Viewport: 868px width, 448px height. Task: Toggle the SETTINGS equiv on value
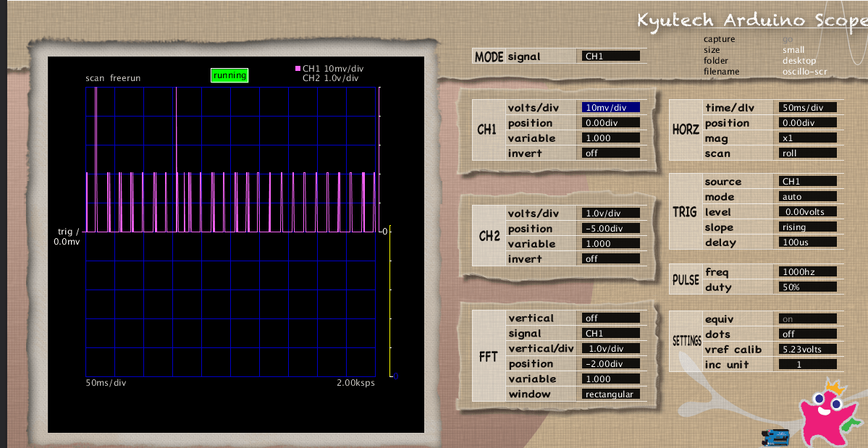808,318
